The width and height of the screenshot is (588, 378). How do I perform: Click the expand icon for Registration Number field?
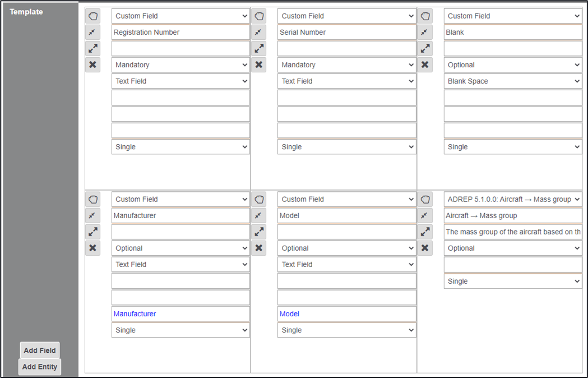92,49
